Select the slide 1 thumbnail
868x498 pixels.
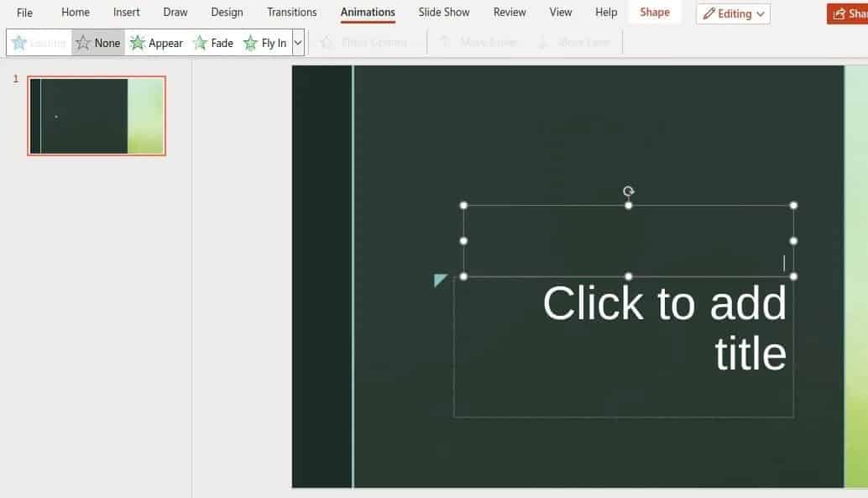(x=96, y=116)
